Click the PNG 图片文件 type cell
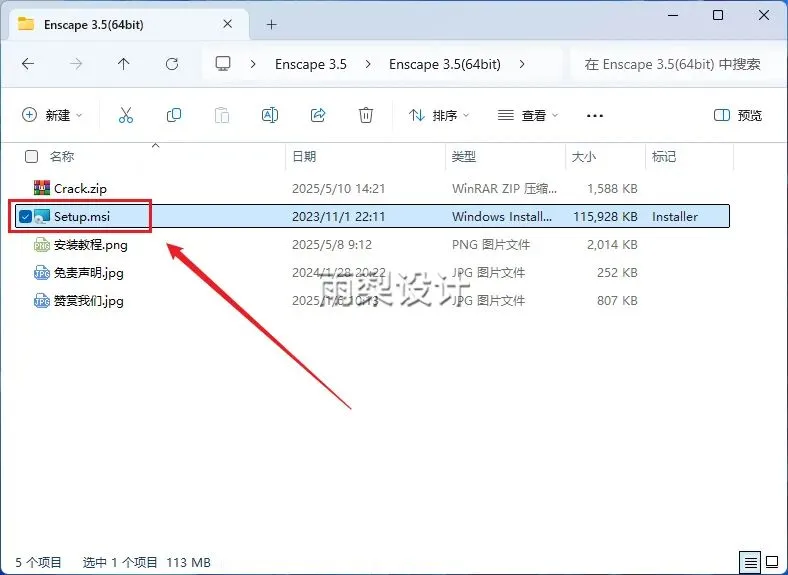 (x=491, y=245)
